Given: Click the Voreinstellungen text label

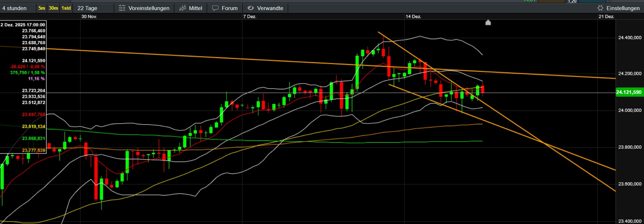Looking at the screenshot, I should [x=149, y=8].
